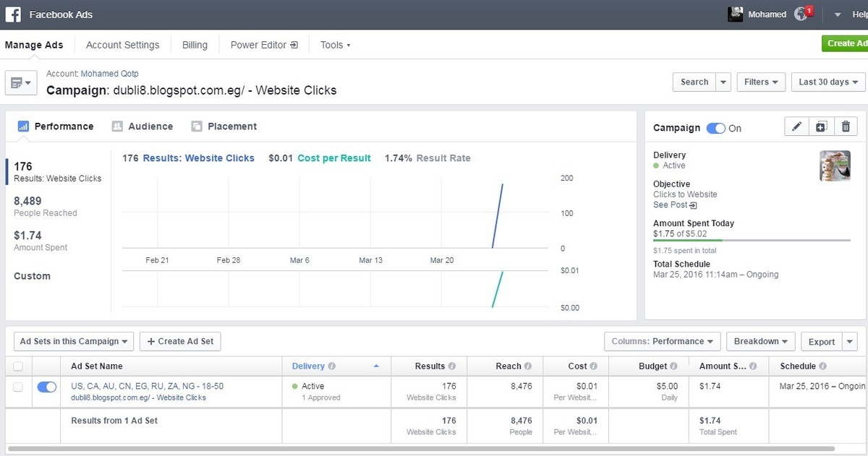The image size is (868, 456).
Task: Toggle the ad set row switch off
Action: (46, 387)
